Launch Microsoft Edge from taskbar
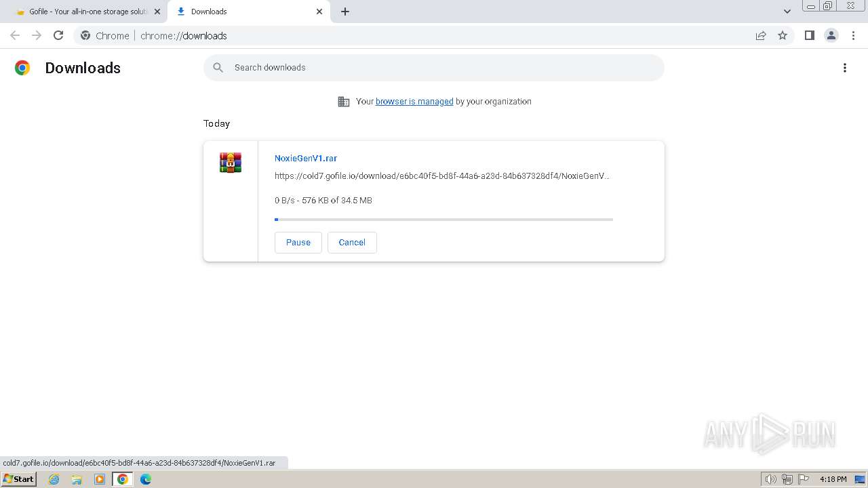The width and height of the screenshot is (868, 488). pyautogui.click(x=146, y=479)
